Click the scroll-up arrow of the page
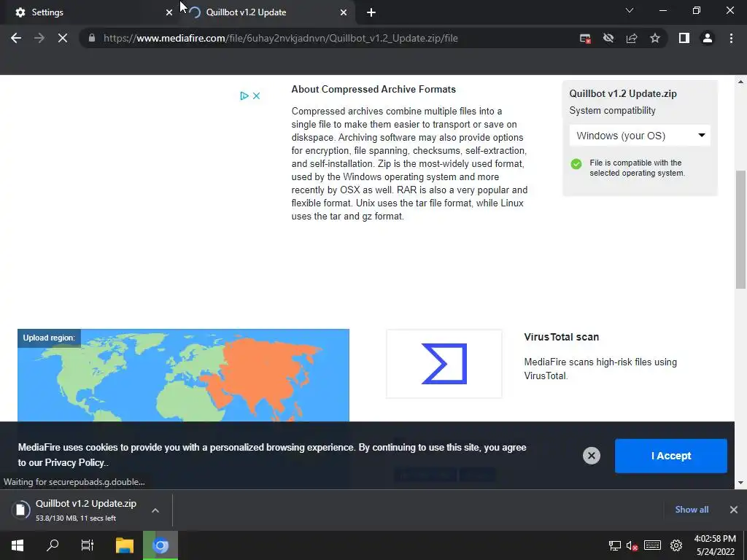747x560 pixels. click(x=740, y=82)
